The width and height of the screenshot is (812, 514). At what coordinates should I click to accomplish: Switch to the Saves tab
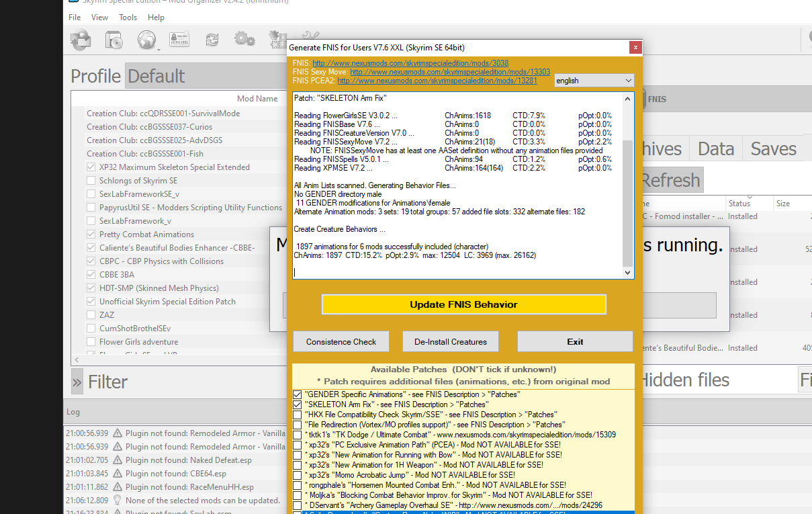click(773, 149)
